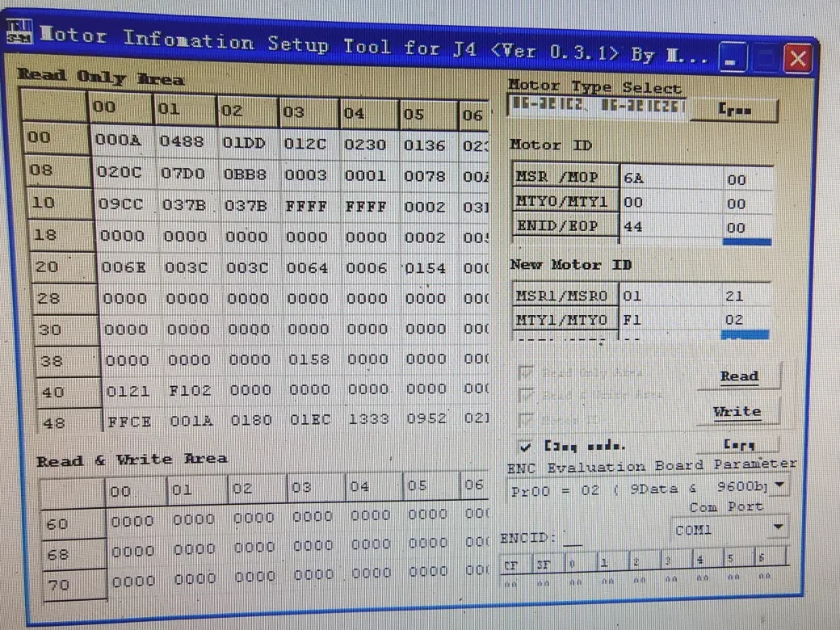This screenshot has width=840, height=630.
Task: Select cell 0078 in row 08
Action: click(x=429, y=176)
